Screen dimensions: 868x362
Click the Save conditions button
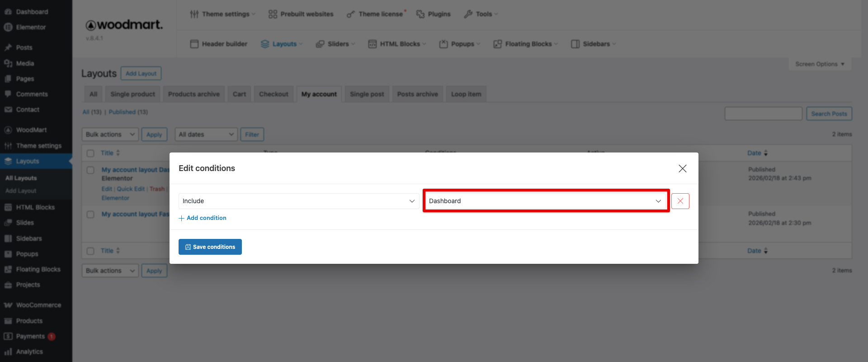tap(210, 247)
